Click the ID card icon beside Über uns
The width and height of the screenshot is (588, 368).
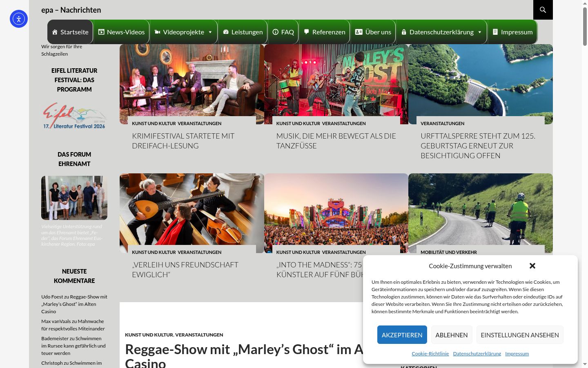point(359,32)
